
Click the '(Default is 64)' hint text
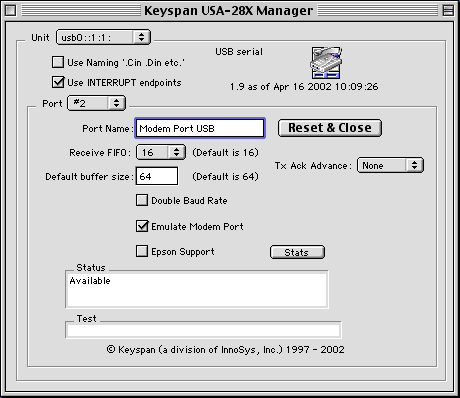pos(225,176)
